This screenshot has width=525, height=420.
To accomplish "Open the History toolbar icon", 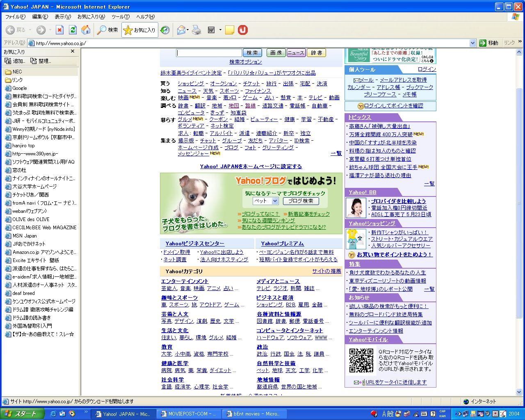I will point(165,30).
